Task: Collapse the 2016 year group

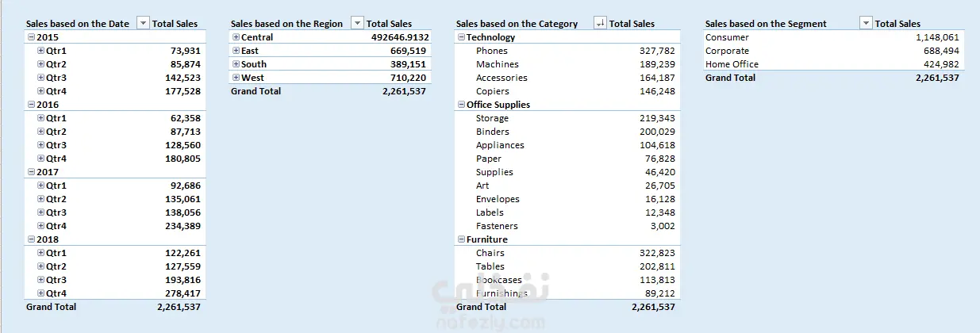Action: point(31,105)
